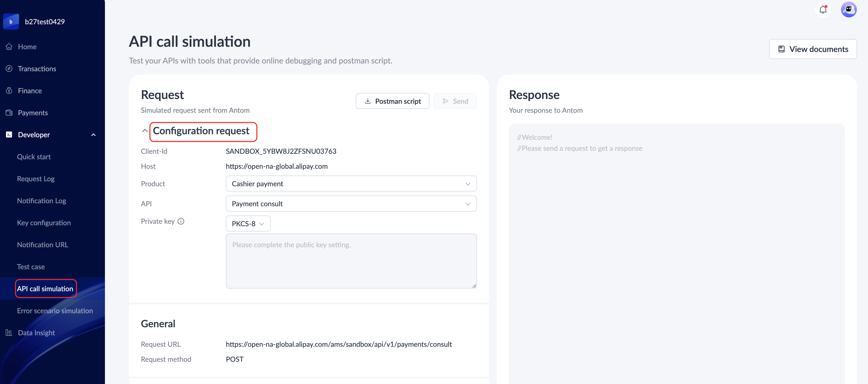The height and width of the screenshot is (384, 868).
Task: Open the API Payment consult dropdown
Action: click(x=351, y=204)
